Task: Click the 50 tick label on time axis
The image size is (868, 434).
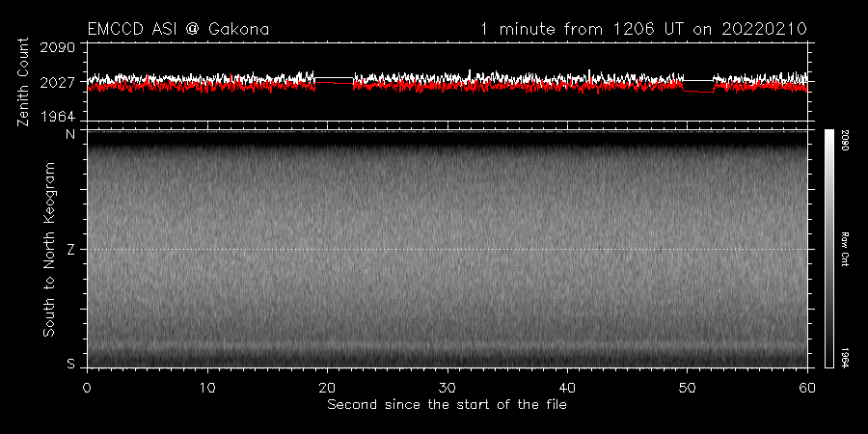Action: [x=688, y=388]
